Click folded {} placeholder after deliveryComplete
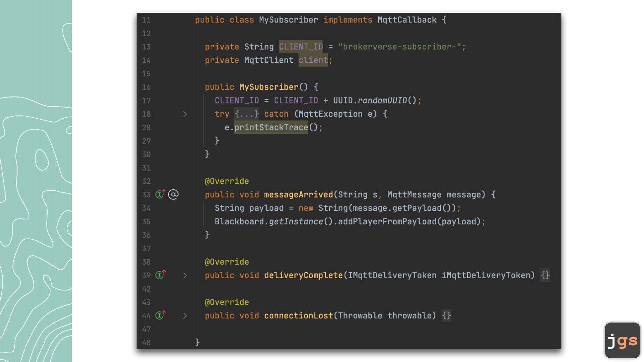Image resolution: width=644 pixels, height=362 pixels. tap(545, 275)
